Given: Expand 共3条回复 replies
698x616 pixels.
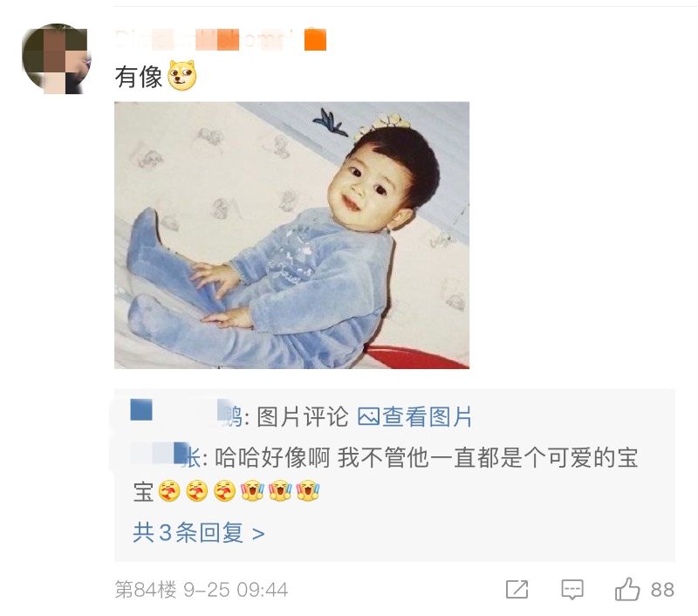Looking at the screenshot, I should point(199,532).
